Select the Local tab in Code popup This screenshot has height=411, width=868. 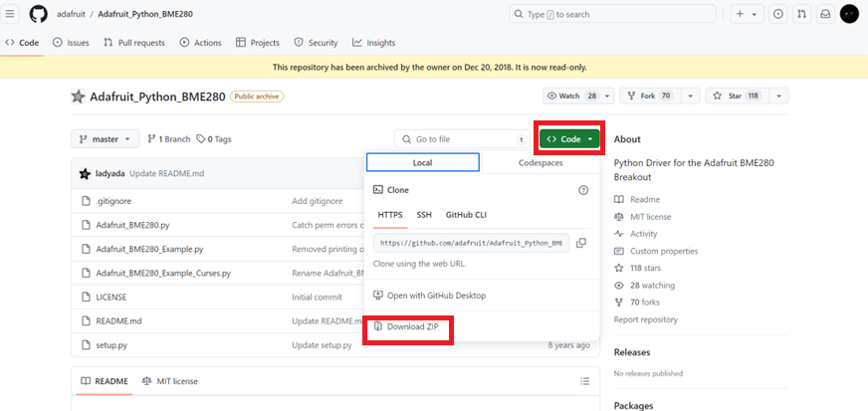423,162
